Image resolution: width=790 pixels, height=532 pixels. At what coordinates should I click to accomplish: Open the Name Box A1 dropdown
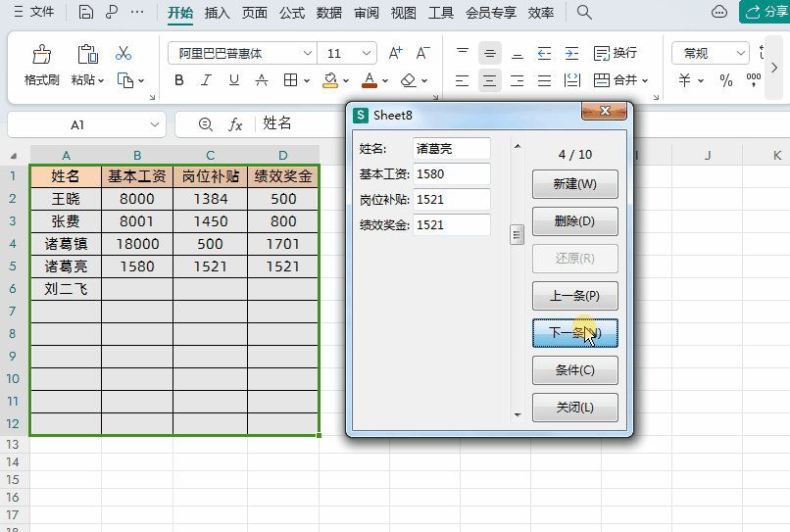coord(154,124)
